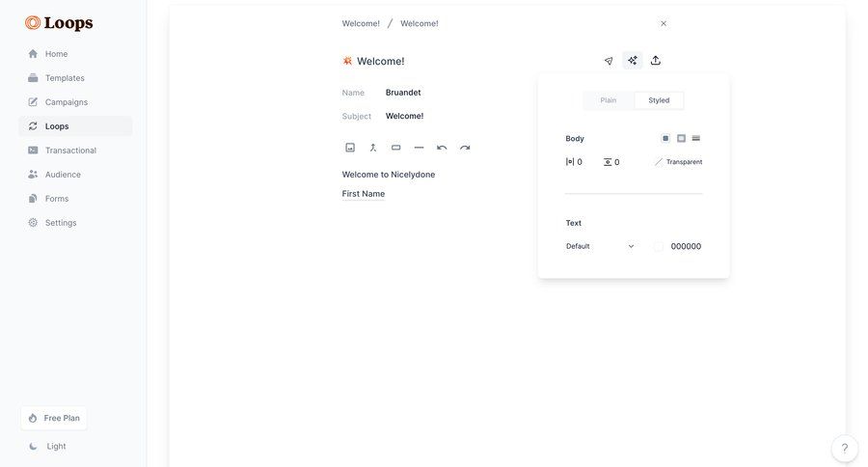Toggle the sparkle styling panel icon
Viewport: 868px width, 467px height.
632,61
